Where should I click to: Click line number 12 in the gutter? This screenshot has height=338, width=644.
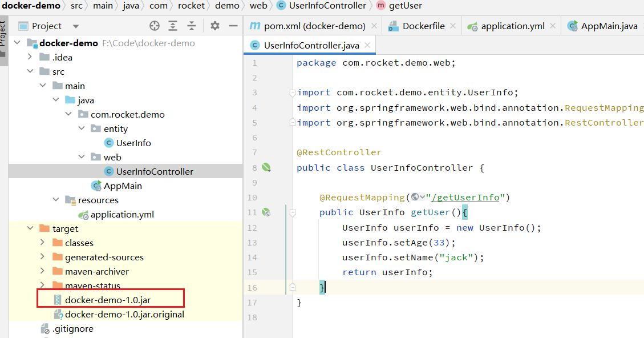click(252, 227)
